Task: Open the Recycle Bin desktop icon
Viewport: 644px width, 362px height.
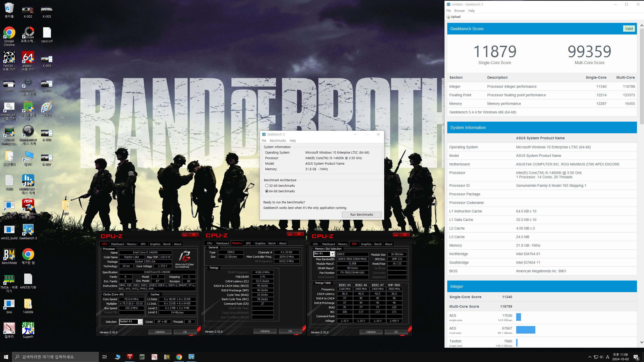Action: 9,10
